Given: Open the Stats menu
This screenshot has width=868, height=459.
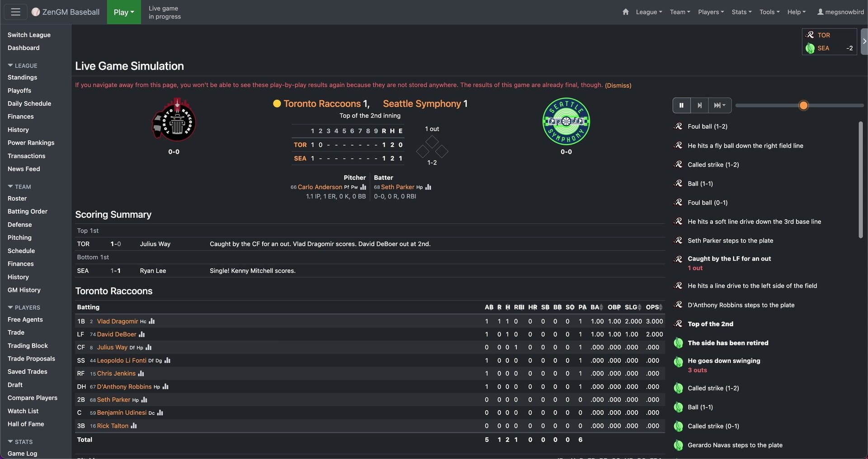Looking at the screenshot, I should click(741, 12).
